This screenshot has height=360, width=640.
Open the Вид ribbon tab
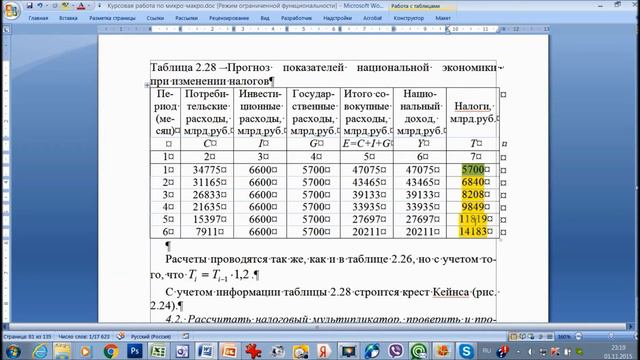[265, 18]
